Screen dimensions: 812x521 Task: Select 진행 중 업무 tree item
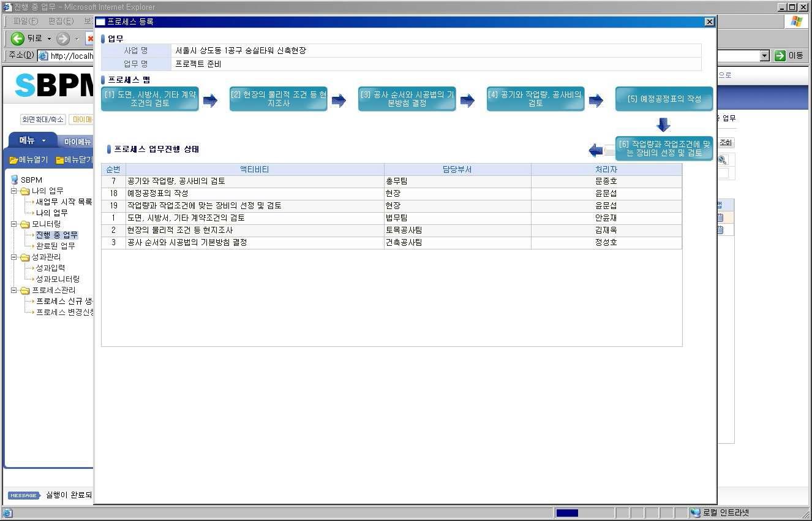(56, 235)
